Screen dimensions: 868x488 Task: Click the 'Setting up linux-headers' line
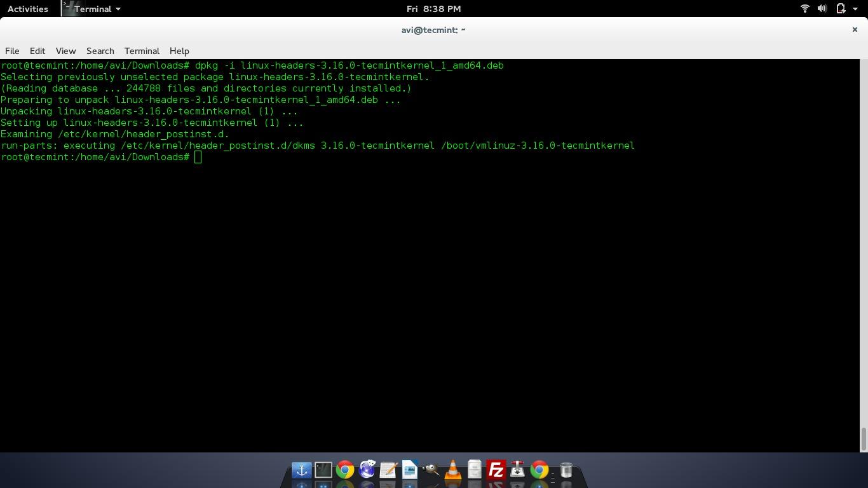coord(152,123)
